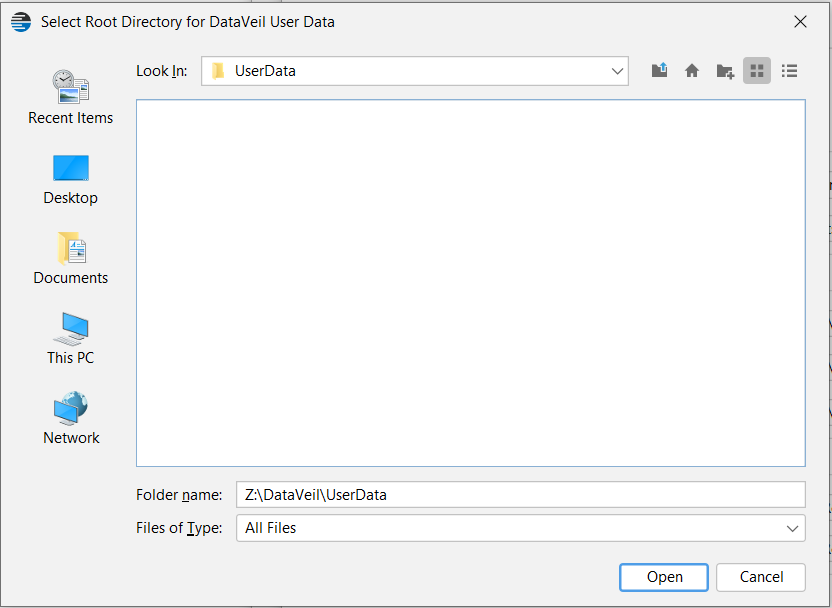Screen dimensions: 832x608
Task: Close the Select Root Directory dialog
Action: click(x=800, y=22)
